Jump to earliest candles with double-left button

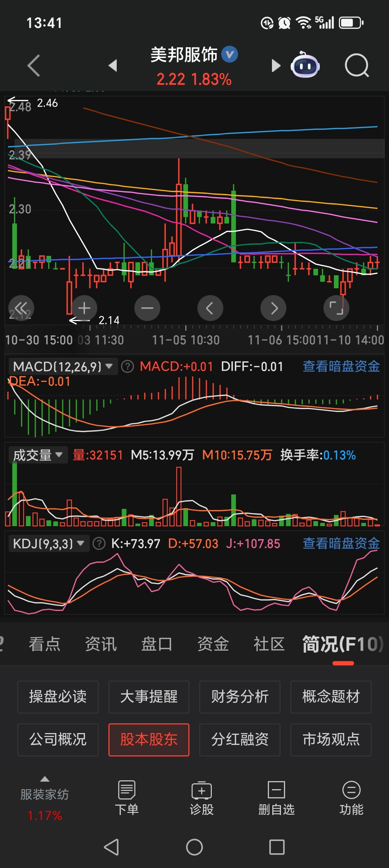coord(21,308)
